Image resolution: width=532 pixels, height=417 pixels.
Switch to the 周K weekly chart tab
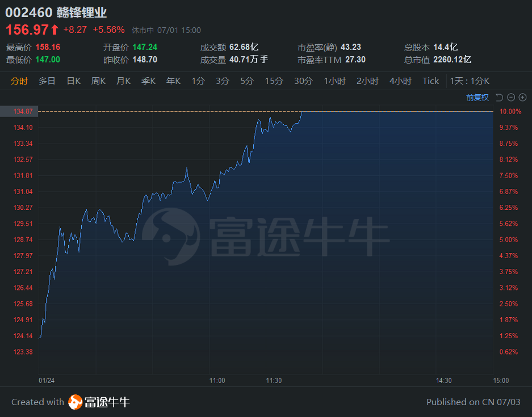click(x=98, y=81)
